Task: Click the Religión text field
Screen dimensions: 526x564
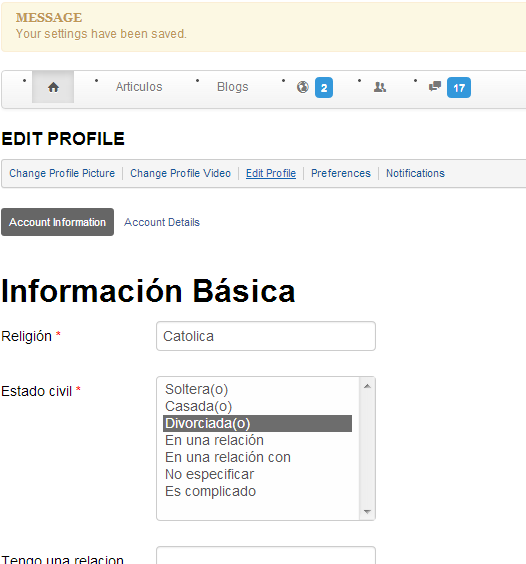Action: pyautogui.click(x=266, y=336)
